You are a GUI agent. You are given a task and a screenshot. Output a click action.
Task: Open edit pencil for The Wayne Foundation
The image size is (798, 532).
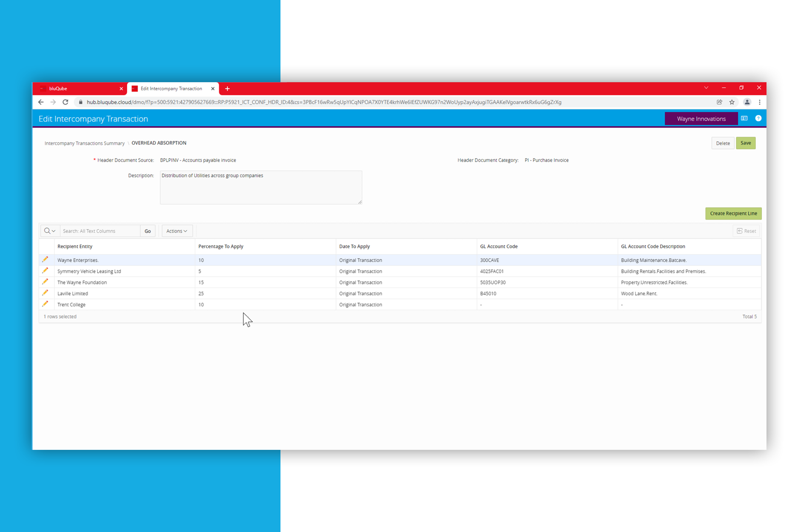(x=45, y=282)
